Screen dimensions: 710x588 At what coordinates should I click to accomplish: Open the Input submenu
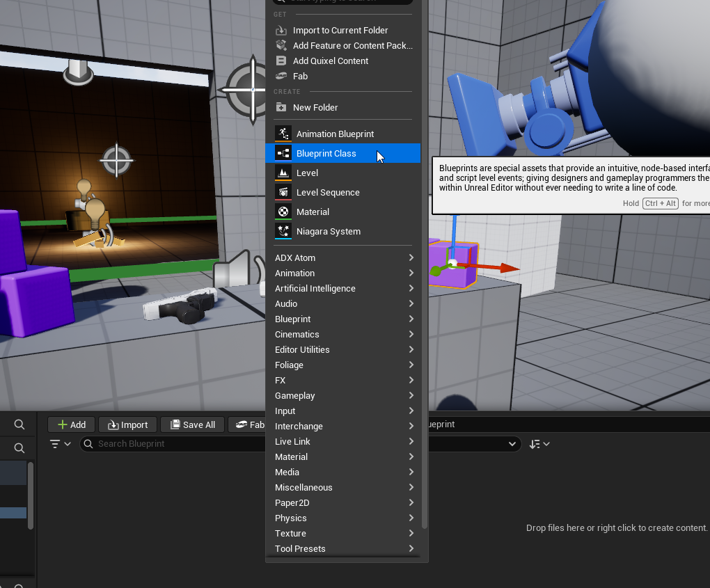344,411
